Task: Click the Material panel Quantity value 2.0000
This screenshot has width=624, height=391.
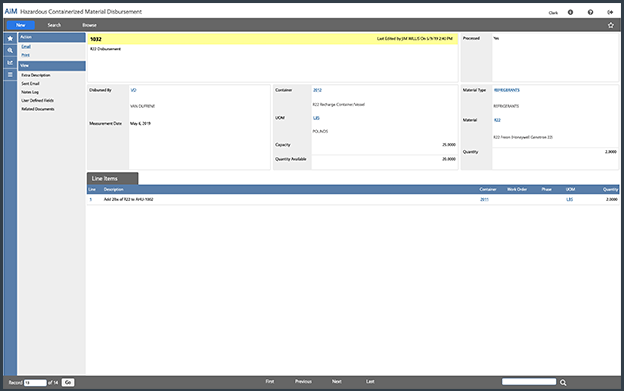Action: [610, 152]
